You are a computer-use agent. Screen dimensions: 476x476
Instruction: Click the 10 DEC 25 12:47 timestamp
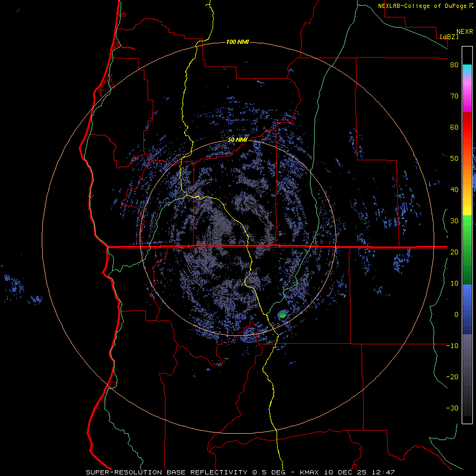[360, 472]
